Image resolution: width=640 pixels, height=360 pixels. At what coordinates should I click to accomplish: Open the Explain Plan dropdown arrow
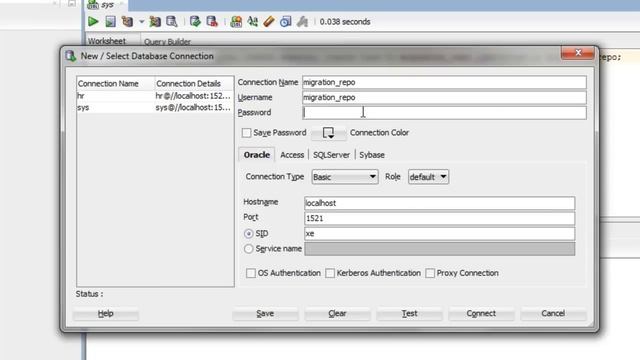[x=141, y=22]
